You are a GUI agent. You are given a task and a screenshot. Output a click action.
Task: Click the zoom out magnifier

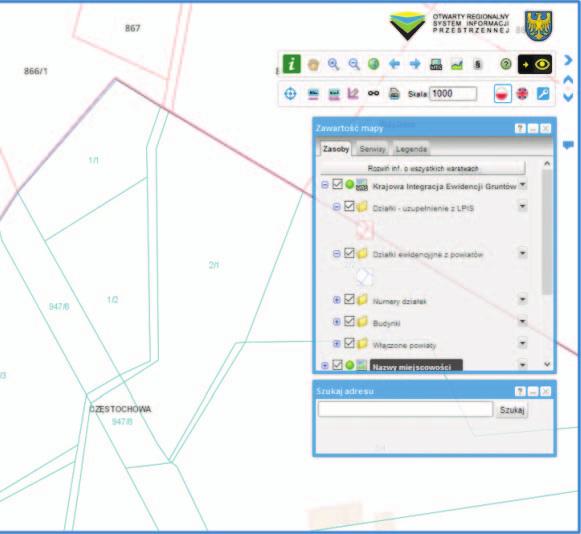pos(354,64)
